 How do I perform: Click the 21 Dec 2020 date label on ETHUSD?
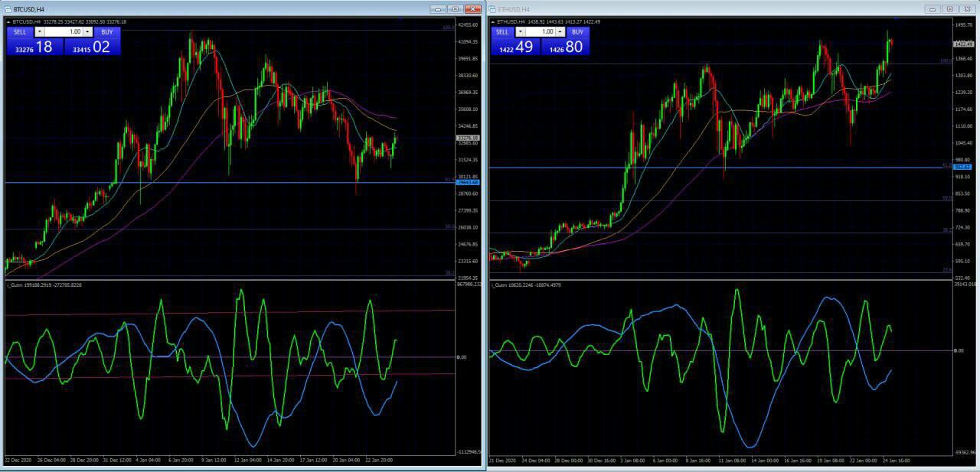click(x=502, y=460)
